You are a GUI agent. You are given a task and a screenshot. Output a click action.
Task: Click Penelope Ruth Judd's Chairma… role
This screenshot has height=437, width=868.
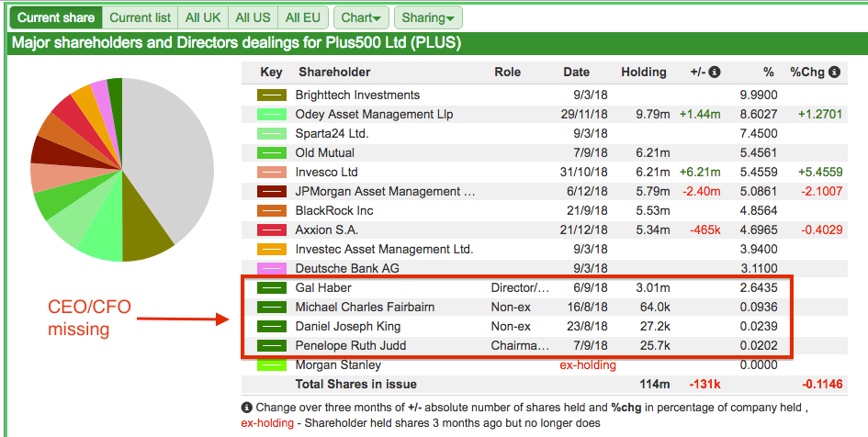[520, 346]
